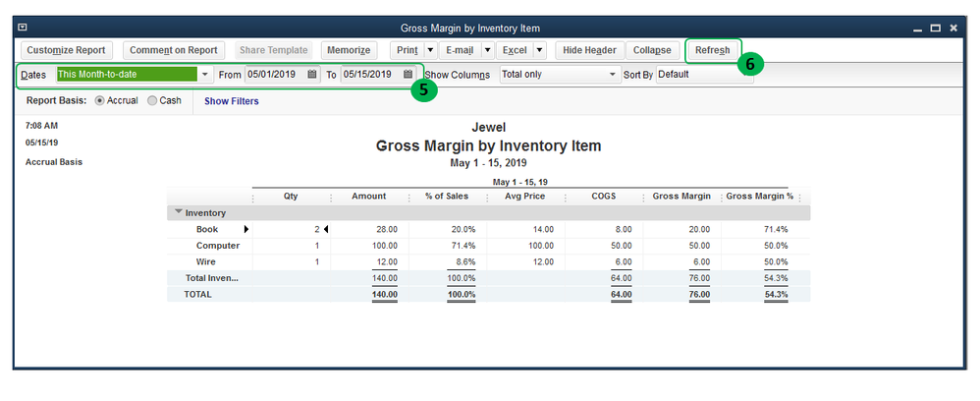The width and height of the screenshot is (980, 401).
Task: Open the From date calendar picker
Action: click(312, 75)
